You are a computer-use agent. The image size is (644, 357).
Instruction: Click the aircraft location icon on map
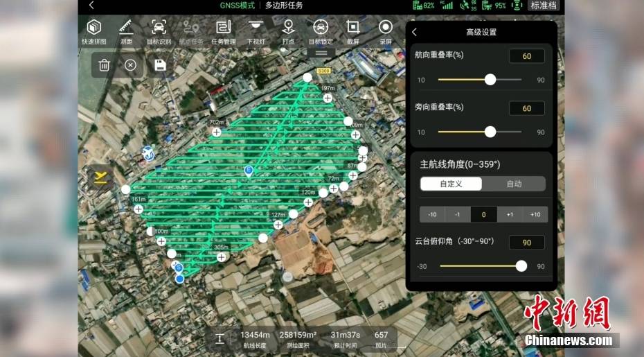pos(148,153)
